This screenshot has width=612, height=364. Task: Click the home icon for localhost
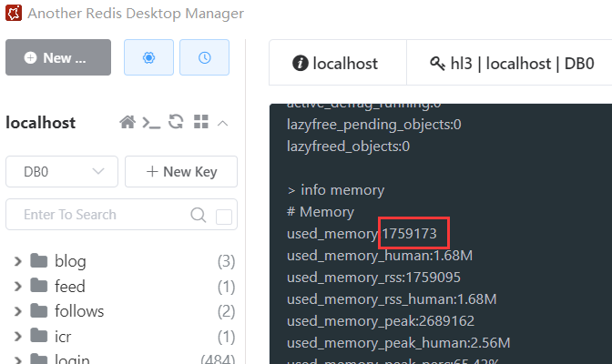(127, 123)
